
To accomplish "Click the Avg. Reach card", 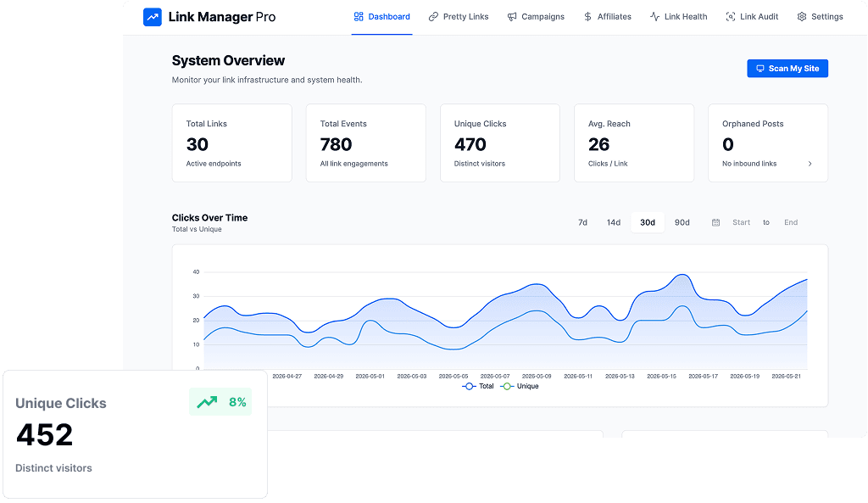I will click(634, 143).
